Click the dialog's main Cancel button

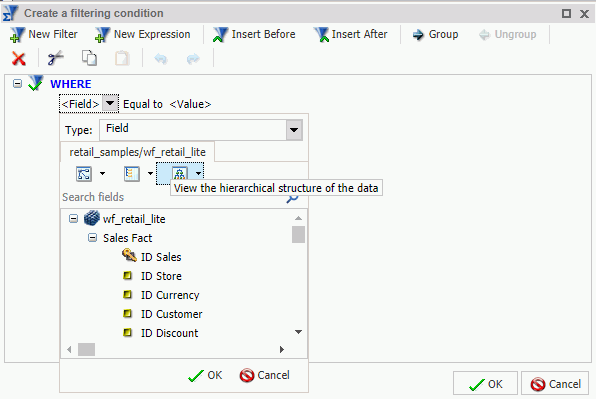click(555, 384)
